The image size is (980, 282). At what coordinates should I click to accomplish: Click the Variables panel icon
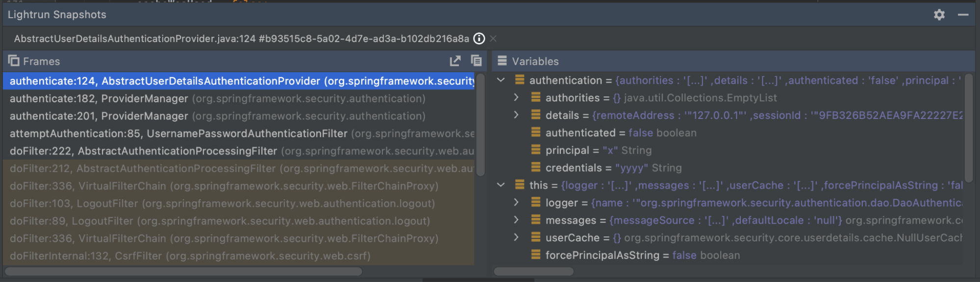tap(502, 61)
